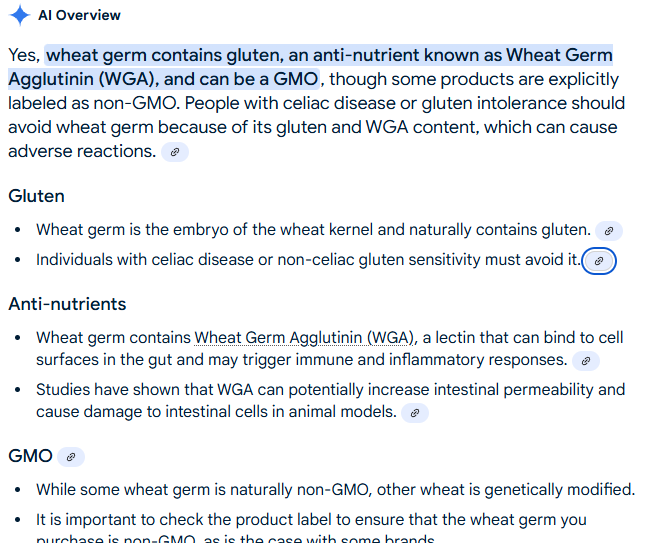
Task: Click the bullet about checking the product label
Action: (311, 520)
